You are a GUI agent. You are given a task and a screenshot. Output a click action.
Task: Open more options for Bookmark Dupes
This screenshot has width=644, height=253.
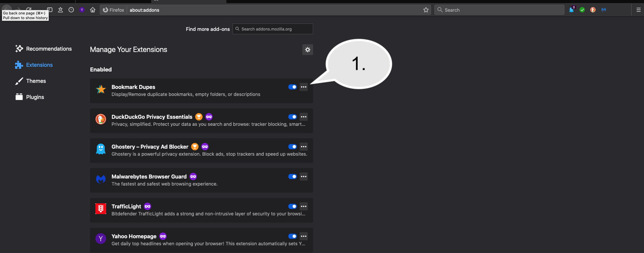[304, 87]
